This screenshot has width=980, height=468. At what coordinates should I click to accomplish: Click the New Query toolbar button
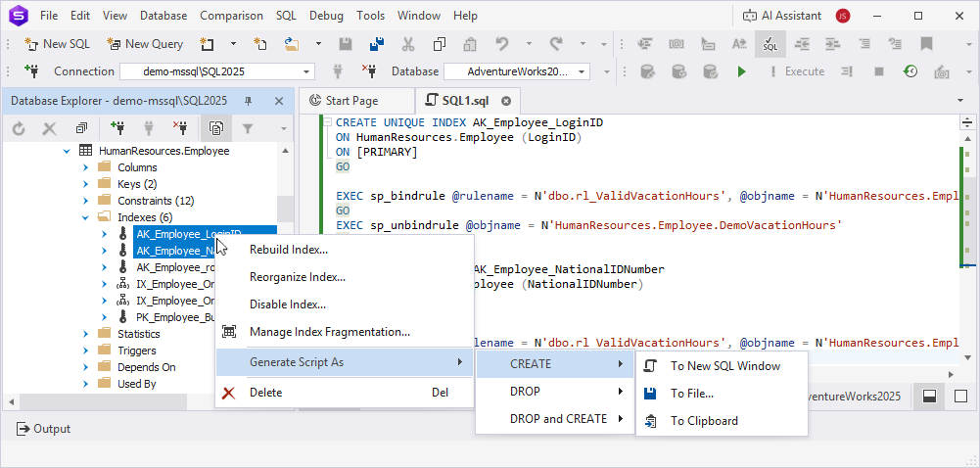click(x=145, y=44)
